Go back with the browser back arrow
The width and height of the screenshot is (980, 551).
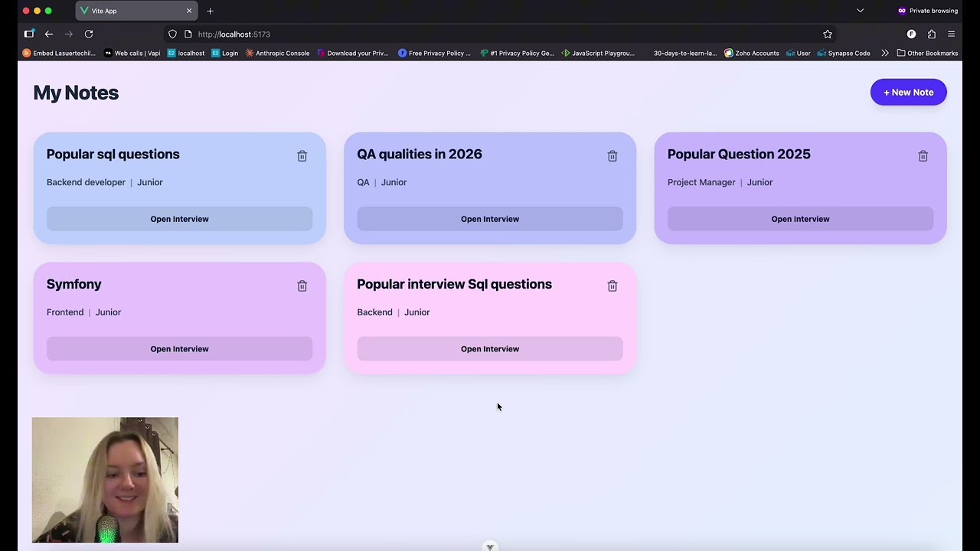coord(48,34)
